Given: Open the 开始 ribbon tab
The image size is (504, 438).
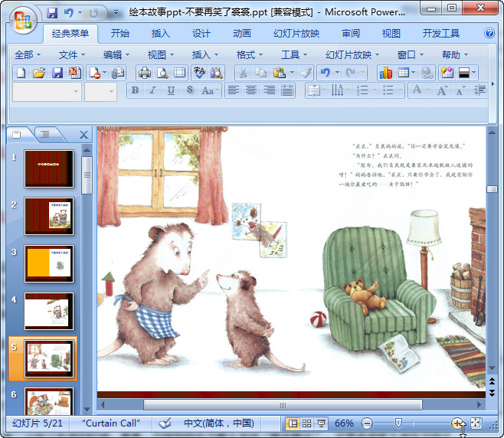Looking at the screenshot, I should (x=120, y=33).
